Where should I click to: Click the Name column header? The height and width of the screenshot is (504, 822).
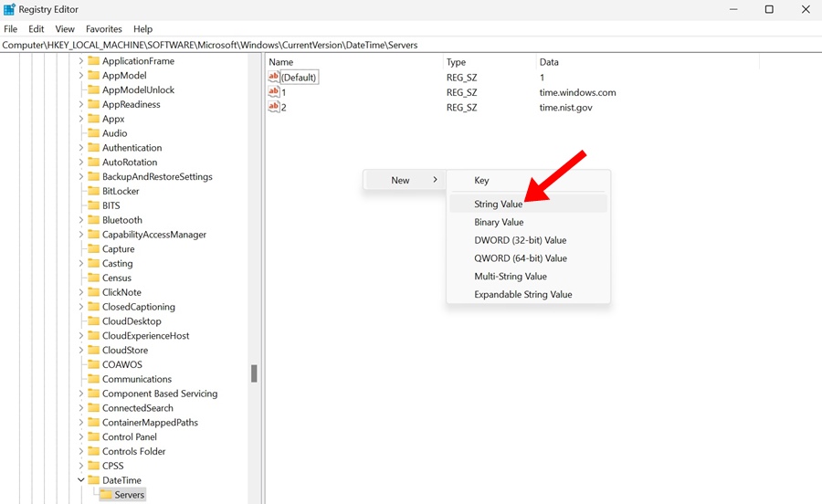354,62
